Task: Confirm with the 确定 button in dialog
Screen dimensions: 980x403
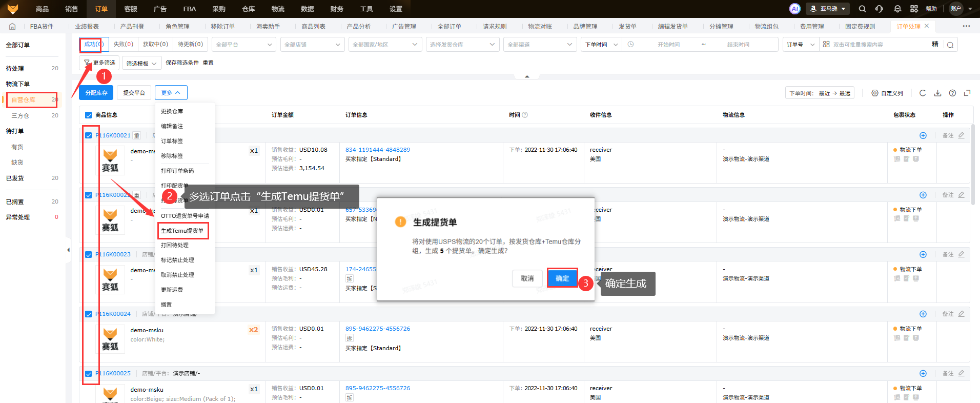Action: (x=562, y=278)
